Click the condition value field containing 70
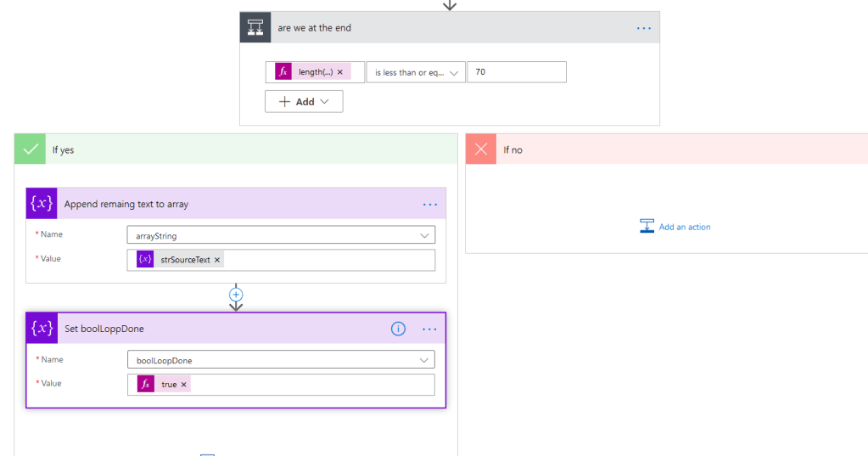Screen dimensions: 868x456 click(516, 72)
